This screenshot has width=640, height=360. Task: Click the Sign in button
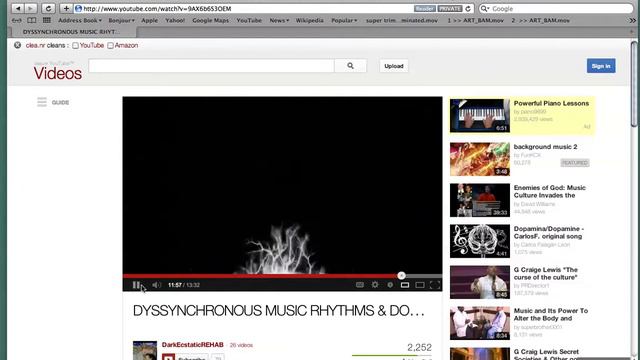click(x=601, y=66)
